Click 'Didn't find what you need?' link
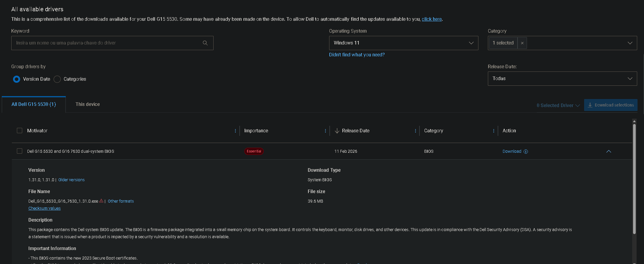The height and width of the screenshot is (264, 644). (x=357, y=55)
